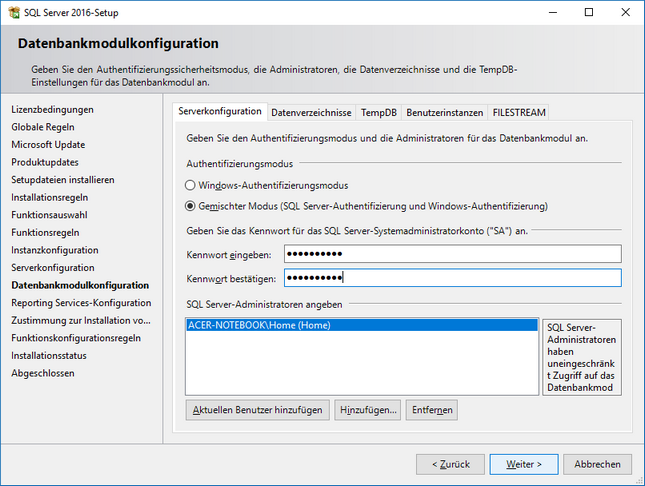
Task: Select Gemischter Modus radio button
Action: click(x=190, y=206)
